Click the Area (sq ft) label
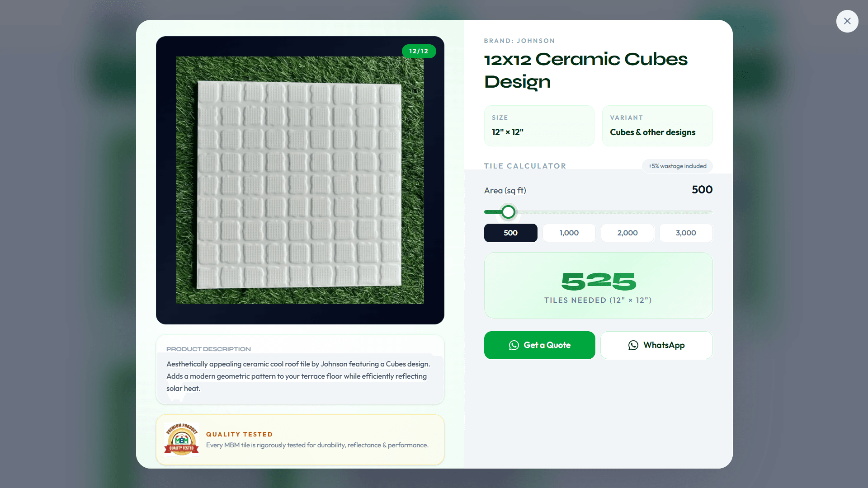 (x=505, y=191)
